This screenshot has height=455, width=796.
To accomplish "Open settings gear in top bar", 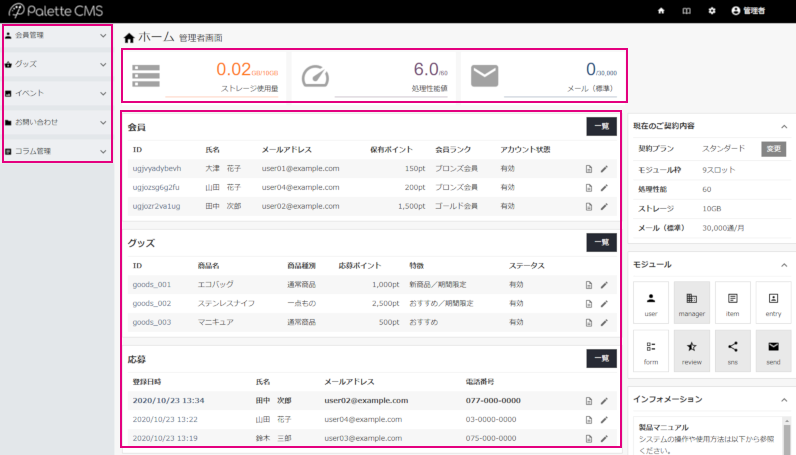I will pyautogui.click(x=712, y=11).
